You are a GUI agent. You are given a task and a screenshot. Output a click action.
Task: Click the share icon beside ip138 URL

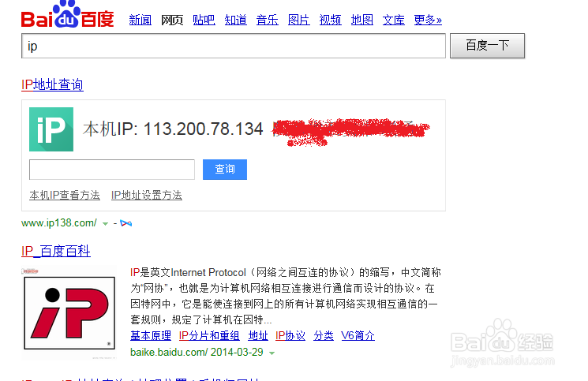126,223
